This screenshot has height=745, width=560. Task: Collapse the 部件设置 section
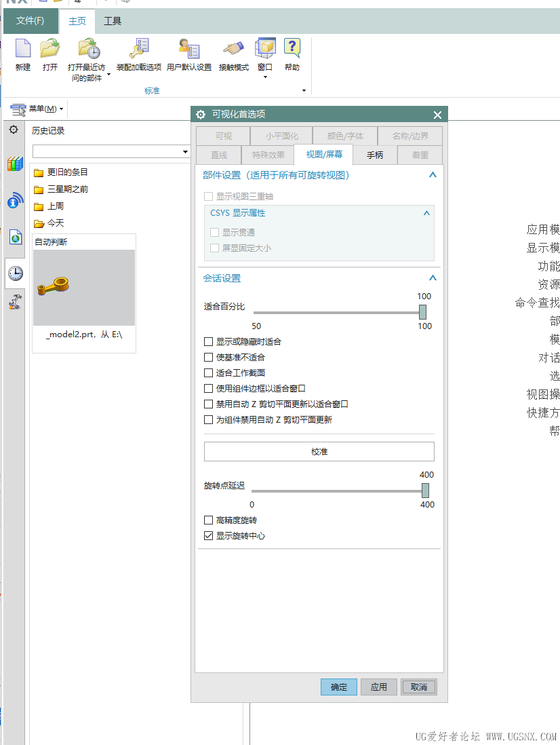[x=433, y=175]
